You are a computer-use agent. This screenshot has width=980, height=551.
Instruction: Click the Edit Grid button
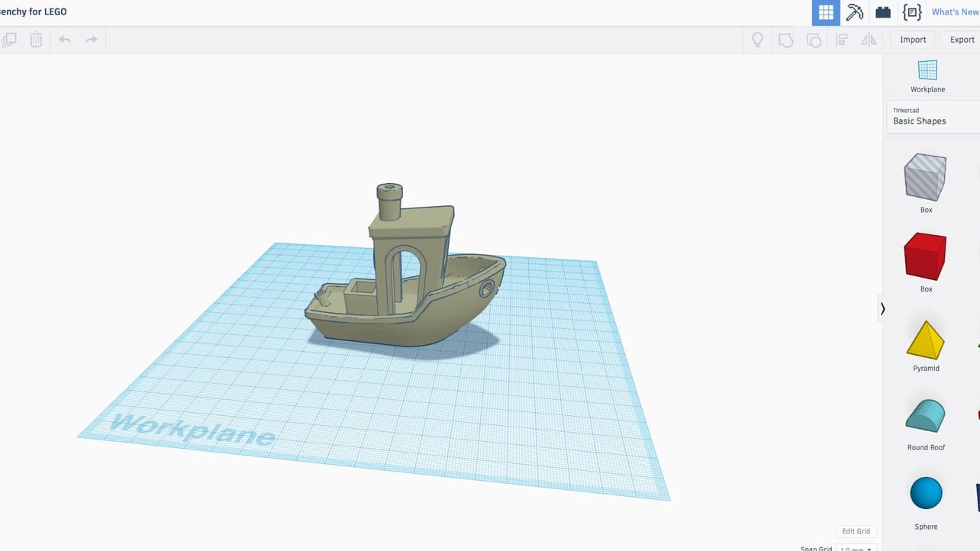pyautogui.click(x=856, y=530)
